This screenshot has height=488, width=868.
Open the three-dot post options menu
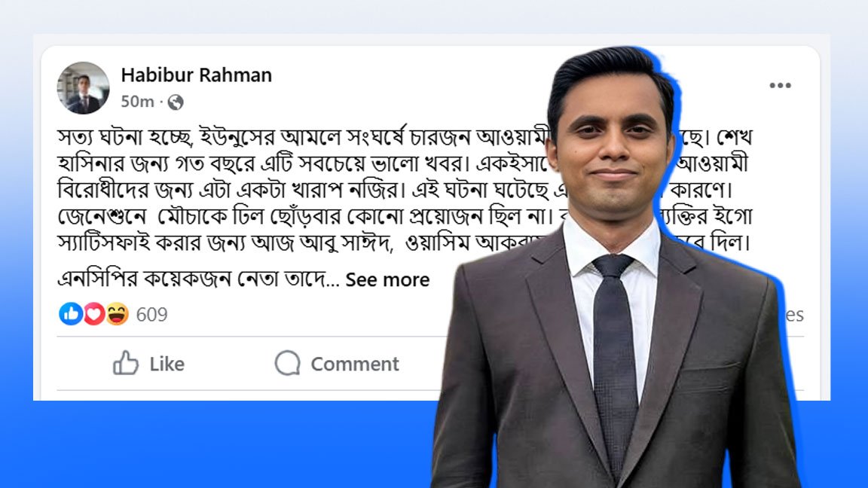[780, 85]
